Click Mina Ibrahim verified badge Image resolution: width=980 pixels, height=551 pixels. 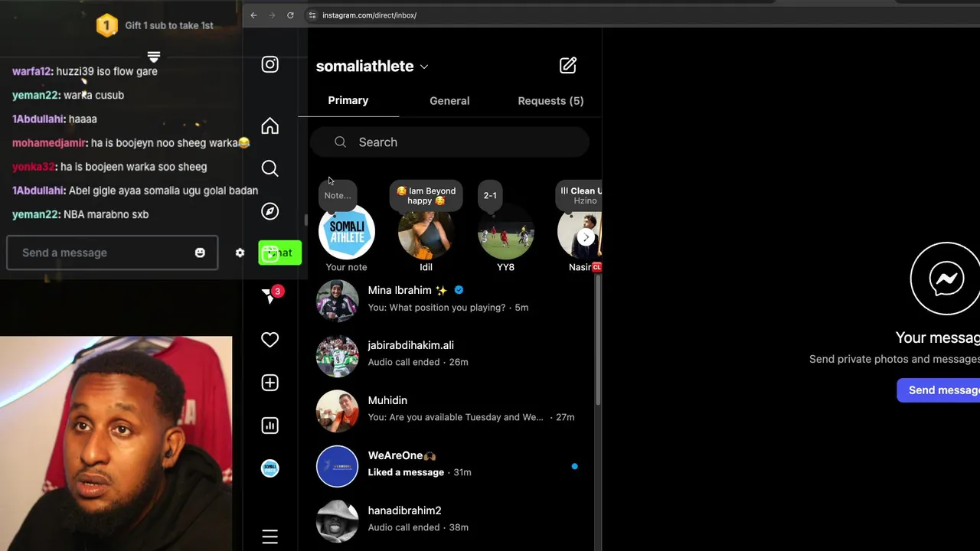tap(459, 290)
